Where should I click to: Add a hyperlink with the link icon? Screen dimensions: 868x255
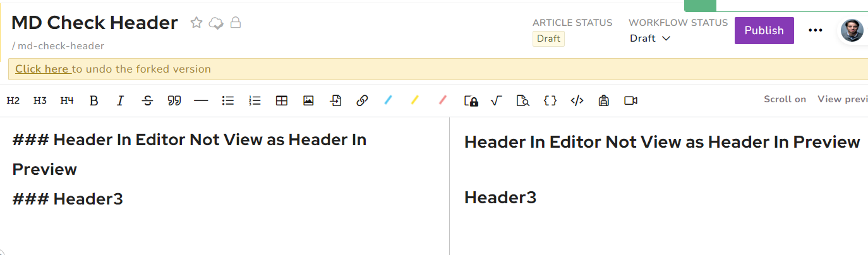coord(362,100)
